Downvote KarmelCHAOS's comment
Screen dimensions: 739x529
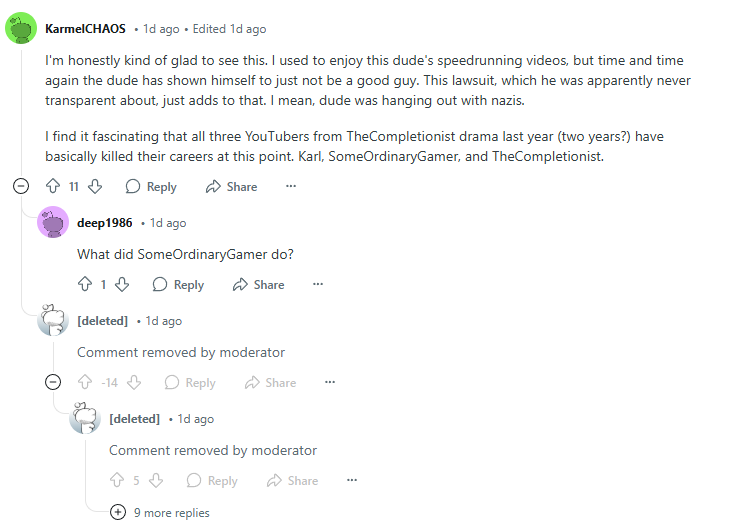pyautogui.click(x=96, y=186)
